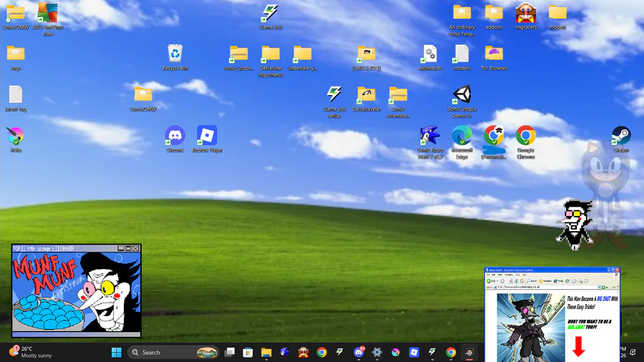The image size is (644, 362).
Task: Open the models folder beside ringracers
Action: point(557,16)
